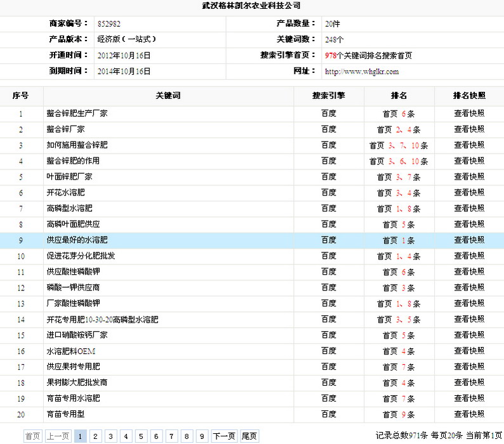The width and height of the screenshot is (504, 444).
Task: Open 查看快照 for 厂家酸性磷酸钾
Action: 469,303
